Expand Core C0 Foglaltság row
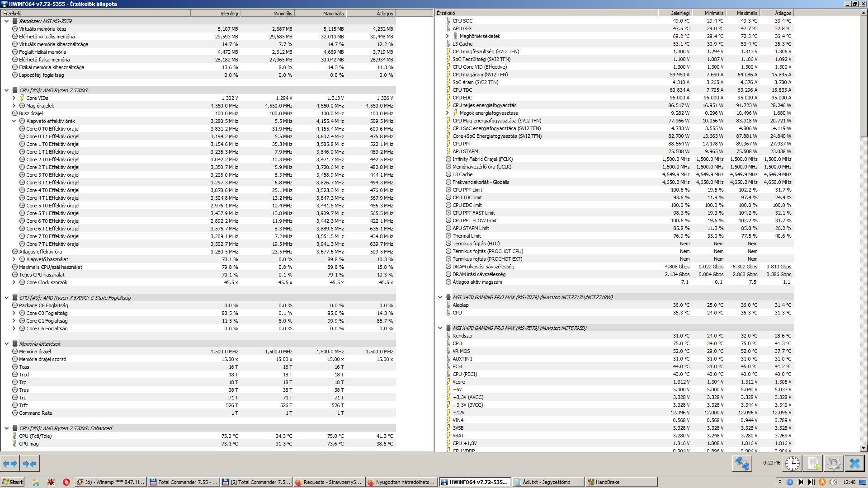Image resolution: width=868 pixels, height=488 pixels. 14,313
